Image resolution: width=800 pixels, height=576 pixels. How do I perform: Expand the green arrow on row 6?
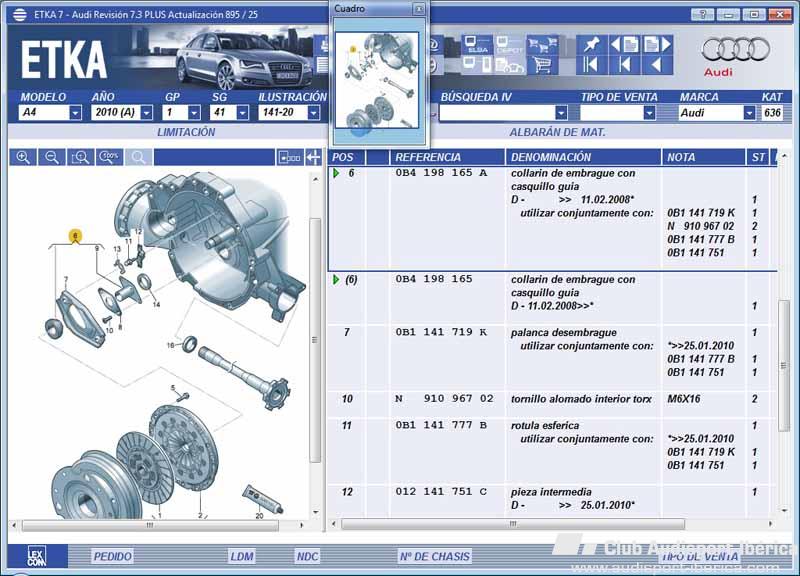pyautogui.click(x=336, y=173)
